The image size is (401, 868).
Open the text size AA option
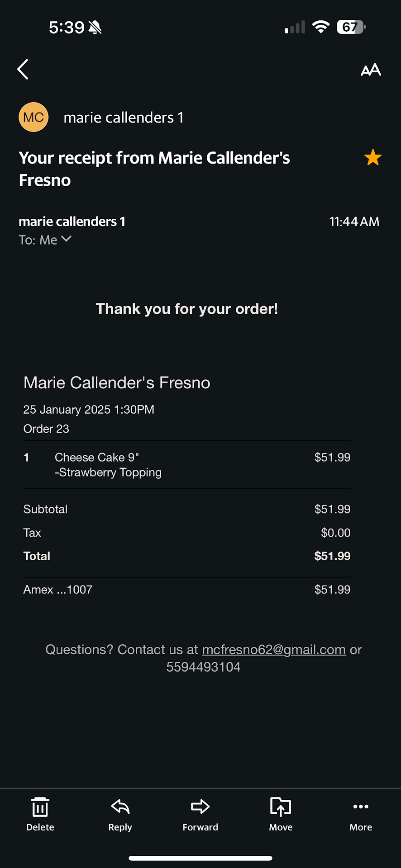coord(371,70)
